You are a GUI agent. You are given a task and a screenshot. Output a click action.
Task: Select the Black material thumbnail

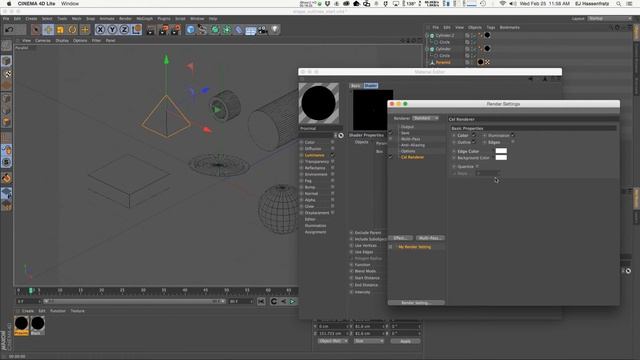(x=38, y=325)
